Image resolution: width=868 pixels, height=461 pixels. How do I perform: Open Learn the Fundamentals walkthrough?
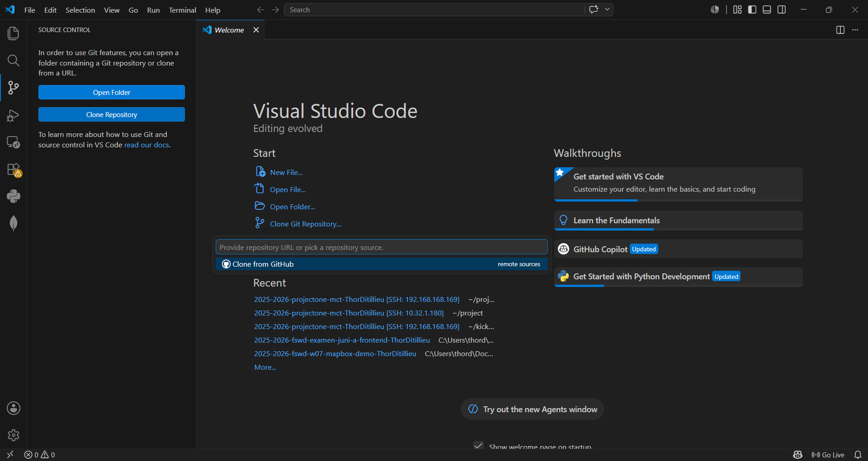coord(678,221)
